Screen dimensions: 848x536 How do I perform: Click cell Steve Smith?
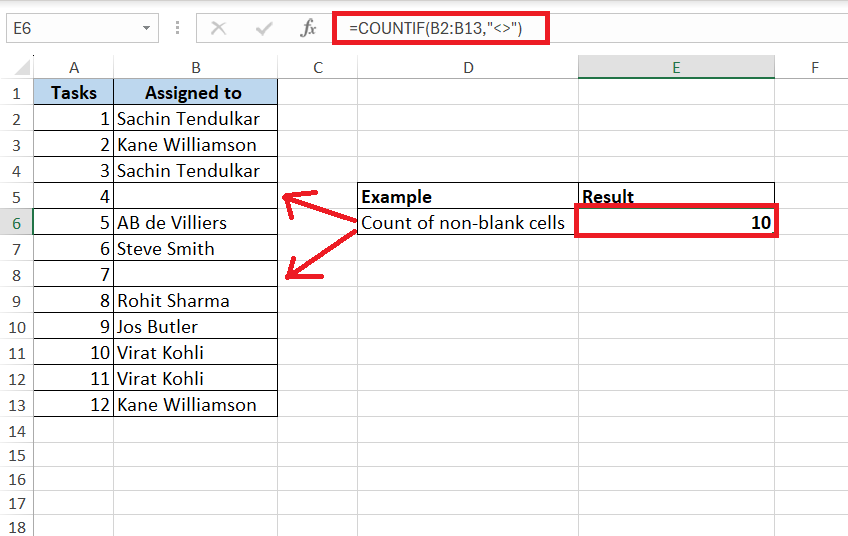click(196, 248)
